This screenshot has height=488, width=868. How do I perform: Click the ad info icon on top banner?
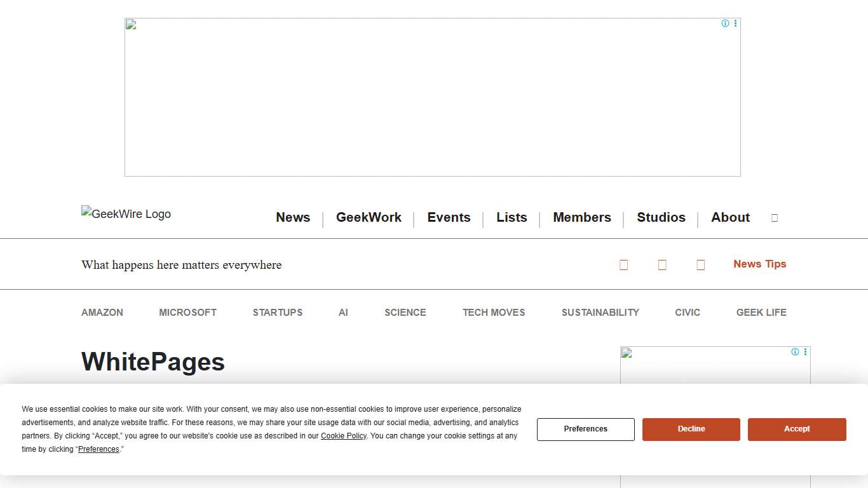click(725, 23)
